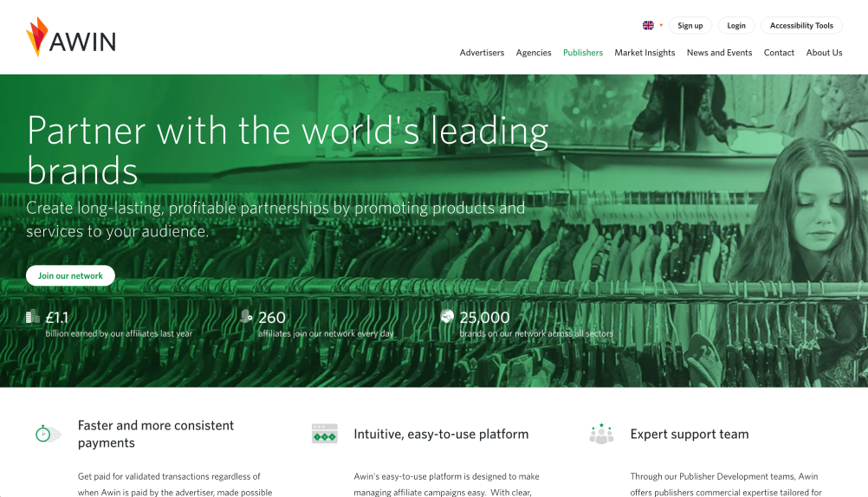Open Accessibility Tools

[801, 26]
